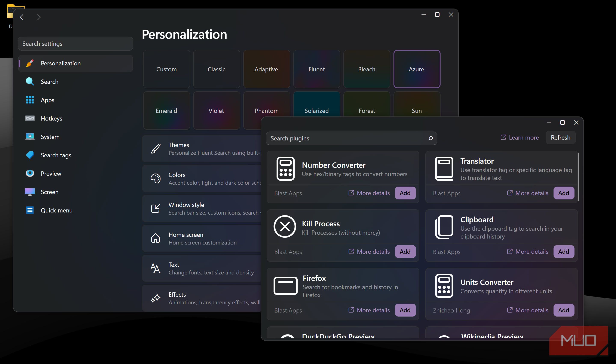Click the Clipboard plugin icon
616x364 pixels.
tap(444, 227)
